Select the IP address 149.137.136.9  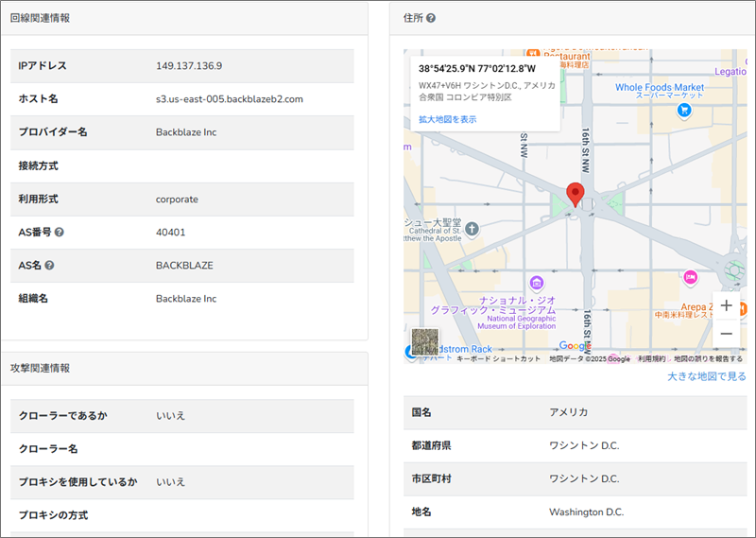coord(189,66)
